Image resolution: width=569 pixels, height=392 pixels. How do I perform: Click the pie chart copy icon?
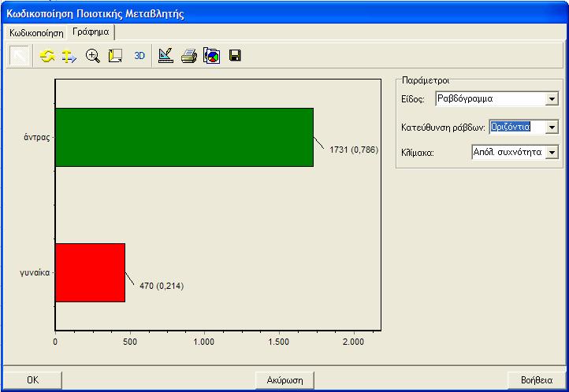(212, 56)
